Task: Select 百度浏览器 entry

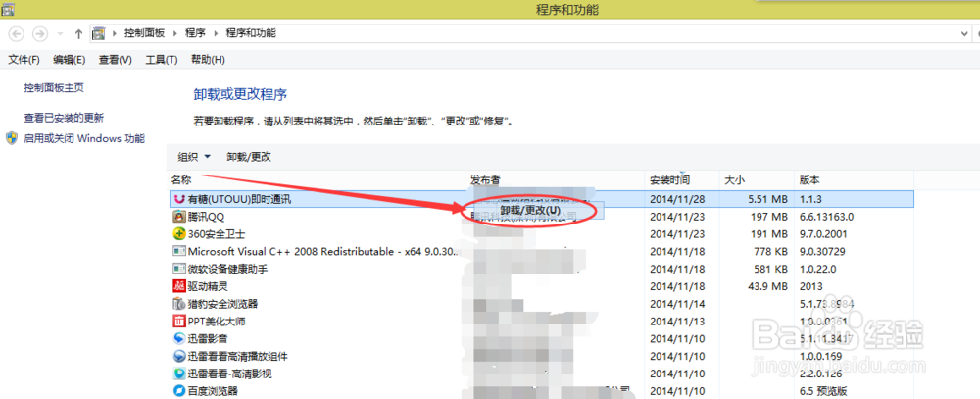Action: pos(213,391)
